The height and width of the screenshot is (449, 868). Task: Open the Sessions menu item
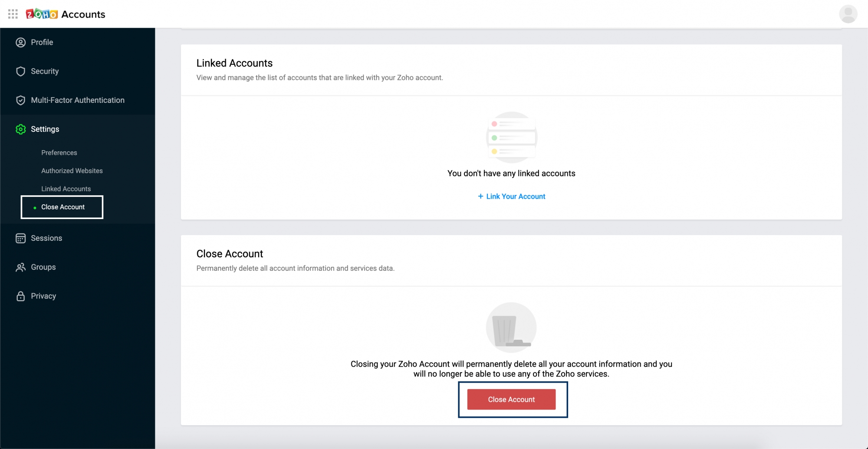point(46,238)
